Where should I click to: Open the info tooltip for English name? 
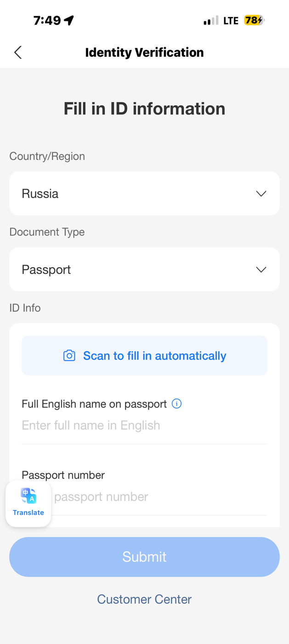pyautogui.click(x=176, y=404)
